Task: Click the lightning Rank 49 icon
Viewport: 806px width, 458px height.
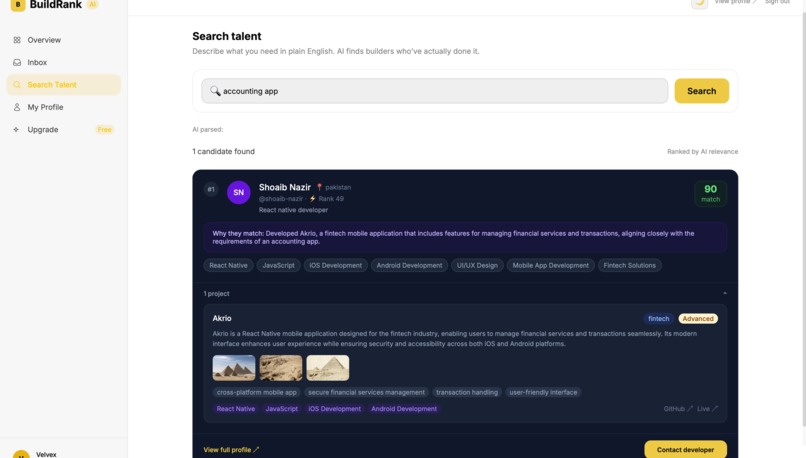Action: (313, 198)
